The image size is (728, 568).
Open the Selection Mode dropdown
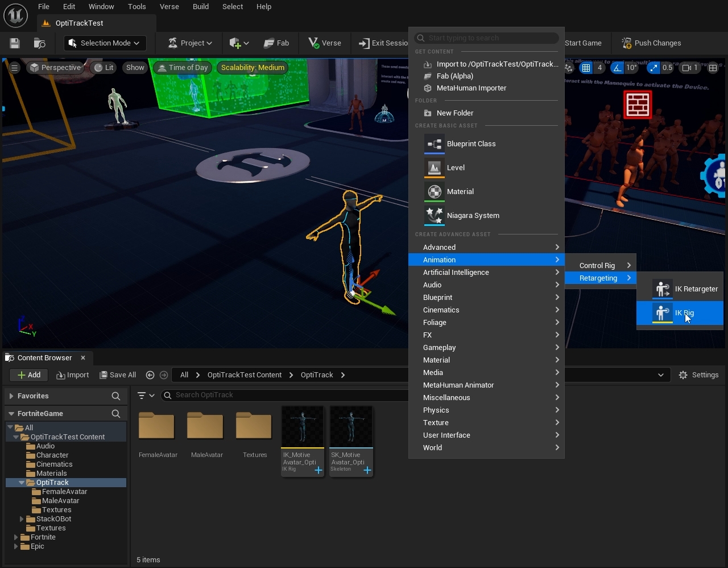point(105,43)
